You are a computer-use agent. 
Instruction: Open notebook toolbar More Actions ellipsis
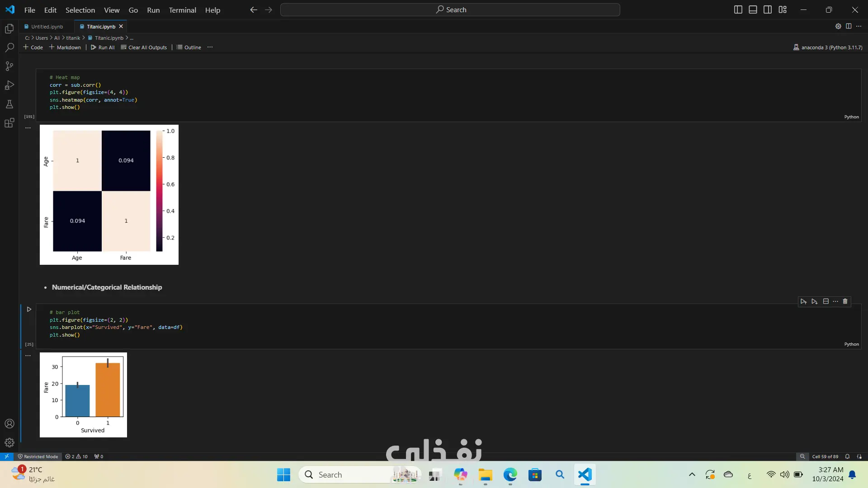210,47
